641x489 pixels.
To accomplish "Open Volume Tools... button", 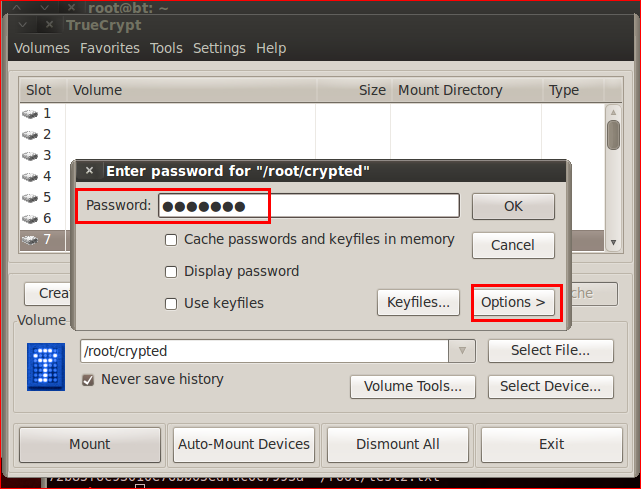I will tap(413, 387).
